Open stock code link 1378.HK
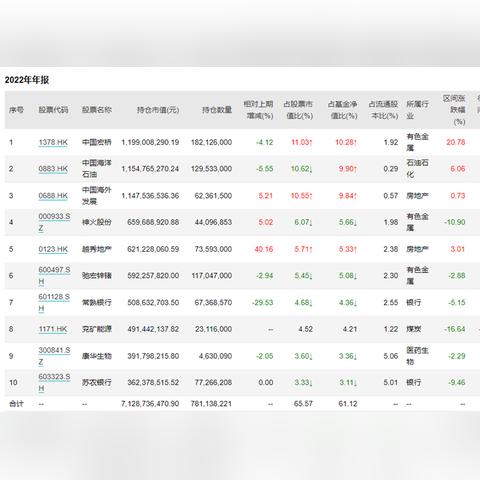 [x=53, y=142]
